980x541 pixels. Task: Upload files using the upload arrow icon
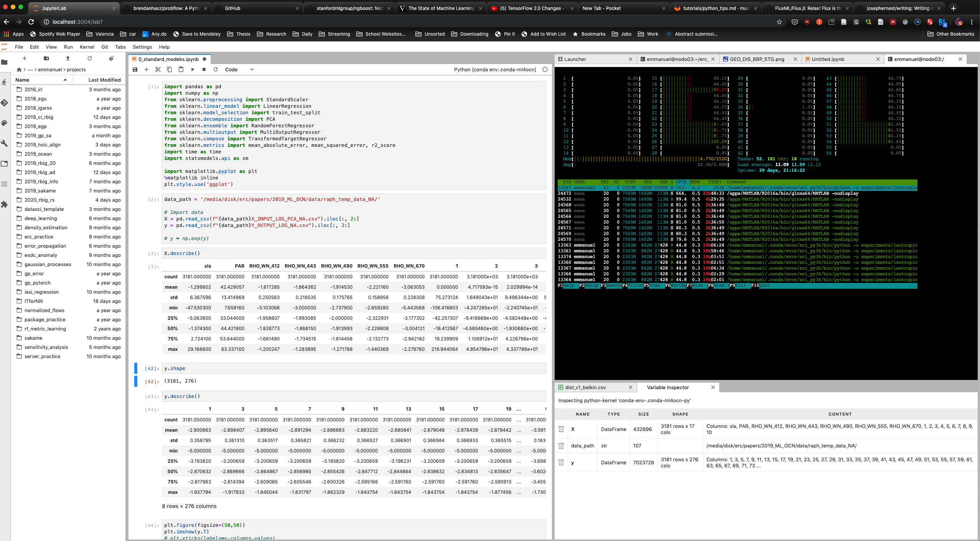point(68,58)
